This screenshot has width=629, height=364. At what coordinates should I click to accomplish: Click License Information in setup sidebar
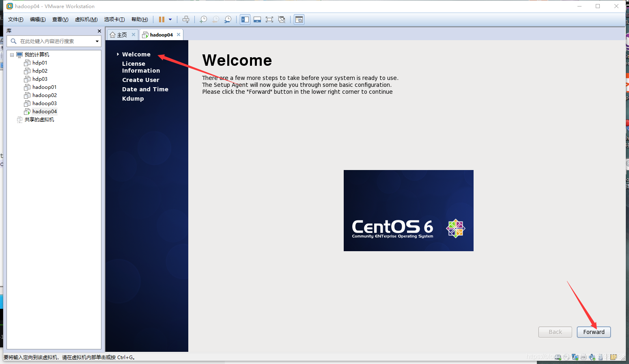141,67
